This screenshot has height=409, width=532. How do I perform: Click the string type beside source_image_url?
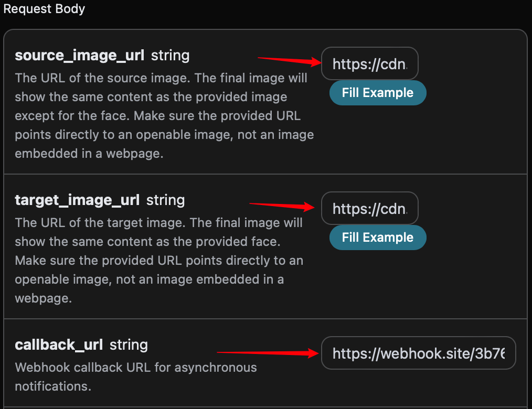click(170, 56)
